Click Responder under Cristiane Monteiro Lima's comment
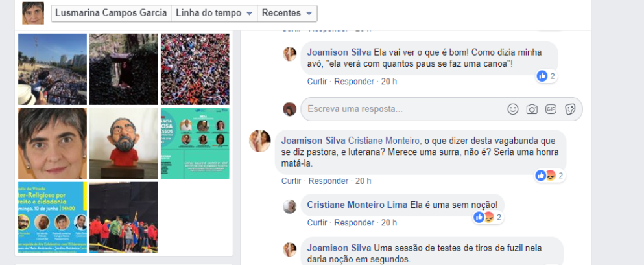Screen dimensions: 644x265 tap(354, 223)
